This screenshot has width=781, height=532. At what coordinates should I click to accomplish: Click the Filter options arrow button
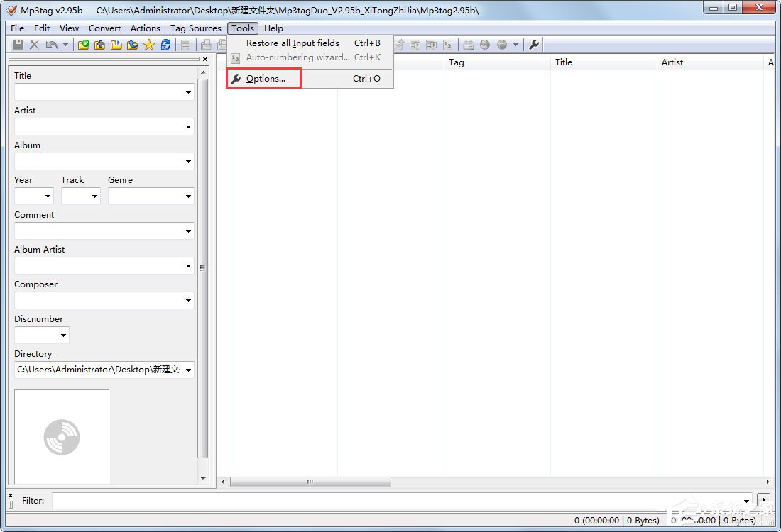coord(763,499)
